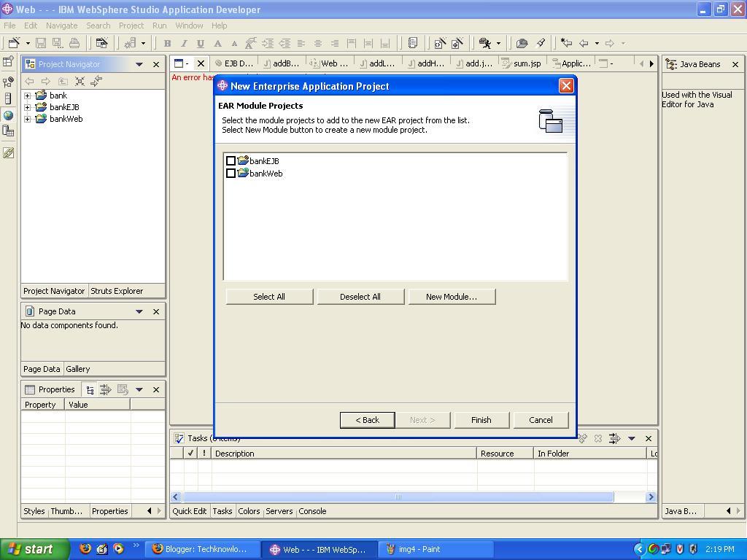Image resolution: width=747 pixels, height=560 pixels.
Task: Switch to the Struts Explorer tab
Action: pyautogui.click(x=117, y=291)
